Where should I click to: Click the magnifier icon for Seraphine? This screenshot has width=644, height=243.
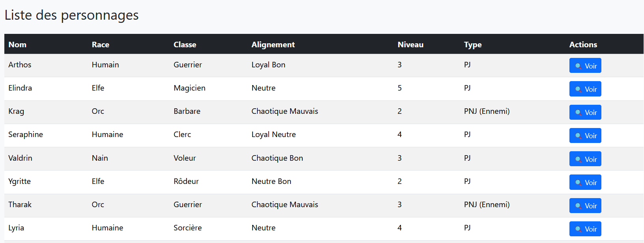pyautogui.click(x=578, y=136)
